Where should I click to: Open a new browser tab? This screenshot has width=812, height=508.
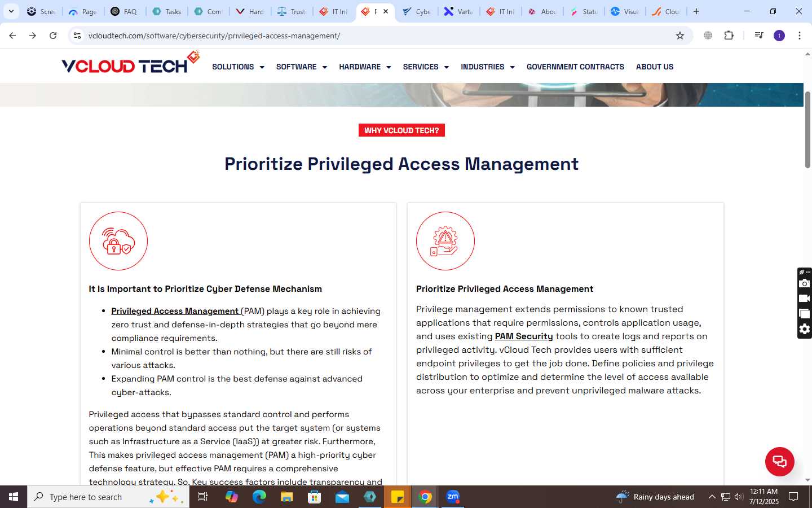[696, 11]
